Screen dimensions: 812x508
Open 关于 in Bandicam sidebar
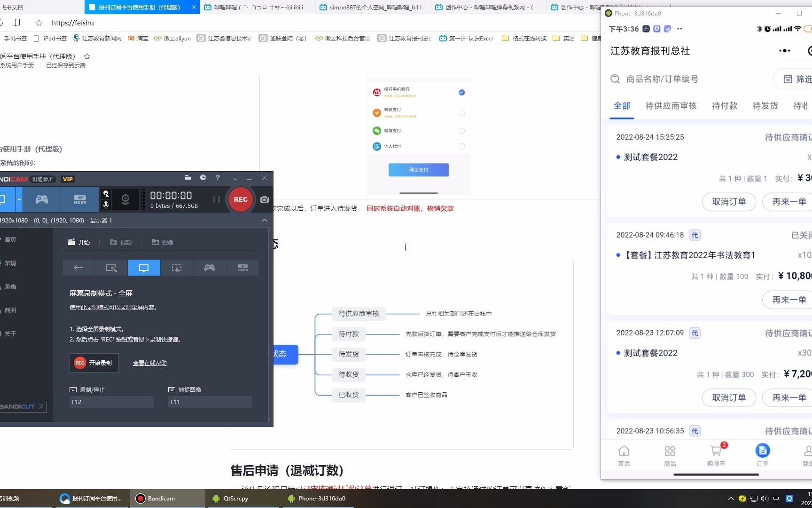pos(10,333)
